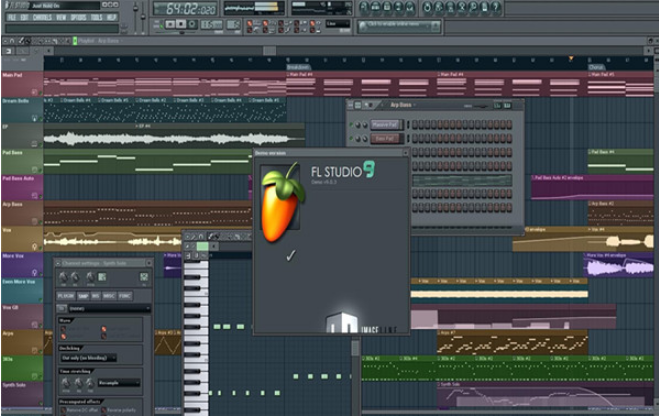The image size is (659, 416).
Task: Toggle Massive Pad channel mute LED
Action: tap(351, 125)
